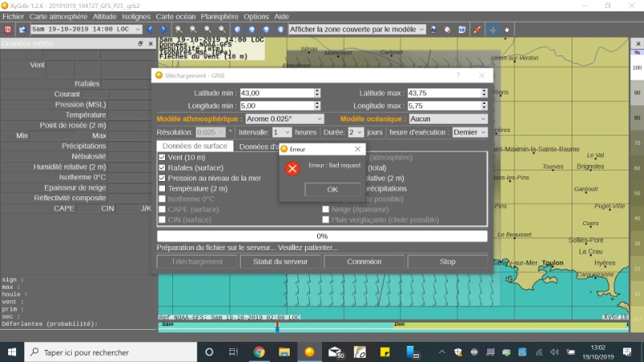Toggle Neige (épaisseur) checkbox
The height and width of the screenshot is (362, 644).
point(326,209)
